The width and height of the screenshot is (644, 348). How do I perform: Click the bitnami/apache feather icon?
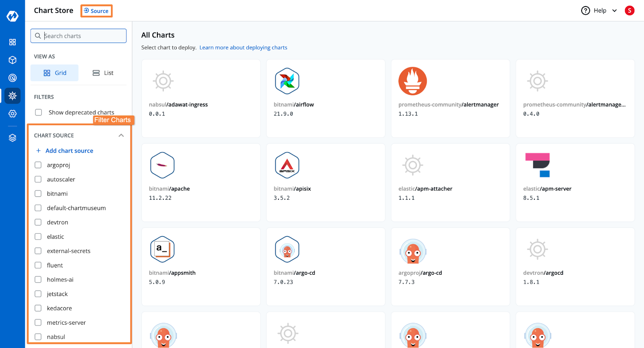162,165
